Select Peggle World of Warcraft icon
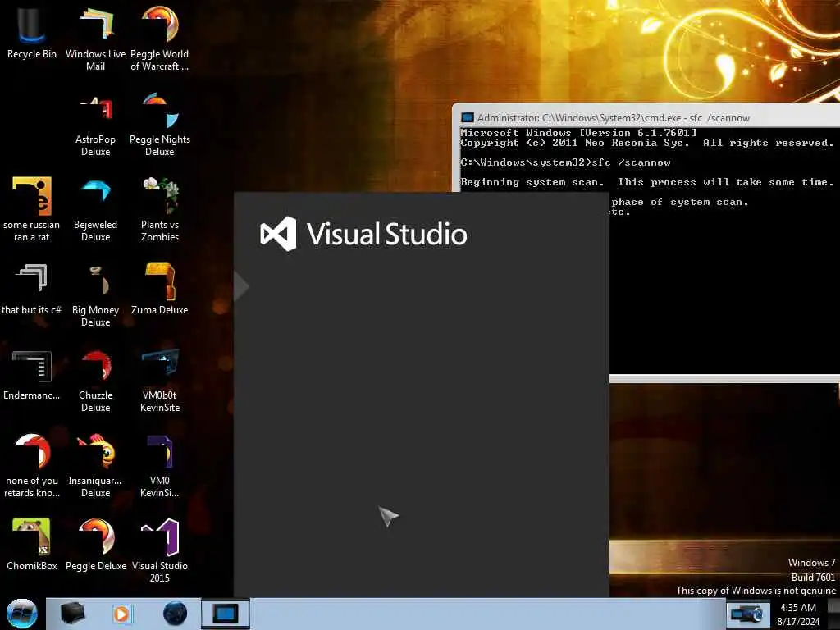The image size is (840, 630). coord(160,39)
